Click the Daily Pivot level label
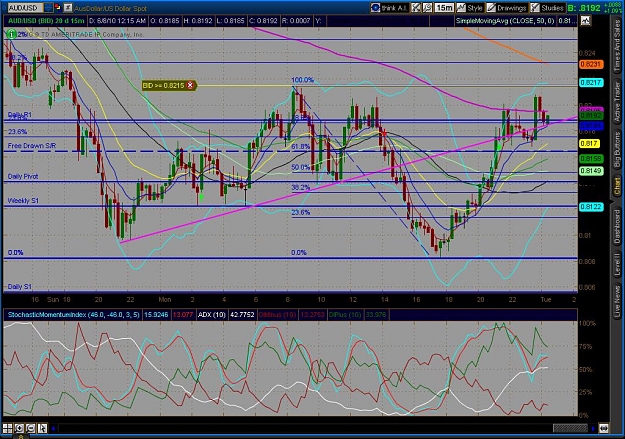Screen dimensions: 625x439 (x=23, y=176)
